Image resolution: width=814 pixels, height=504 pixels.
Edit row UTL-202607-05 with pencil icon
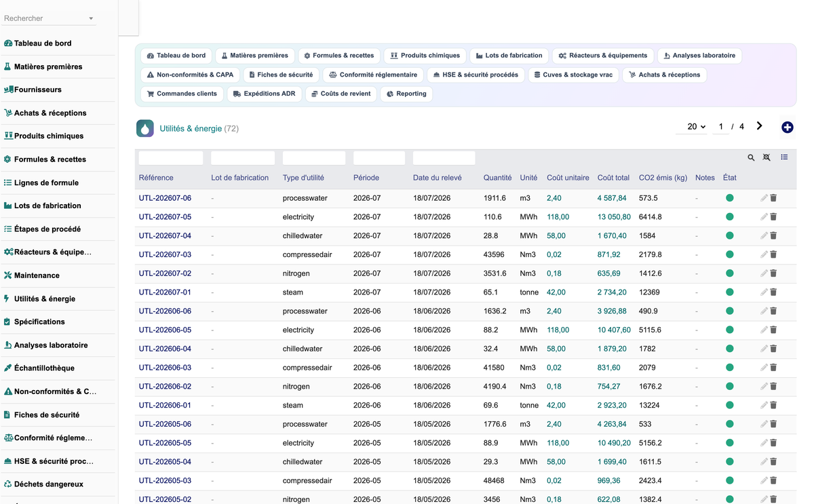point(764,217)
